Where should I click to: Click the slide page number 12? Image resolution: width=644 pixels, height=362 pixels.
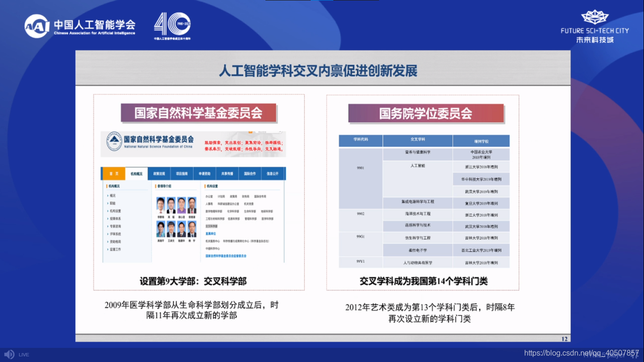(x=564, y=338)
